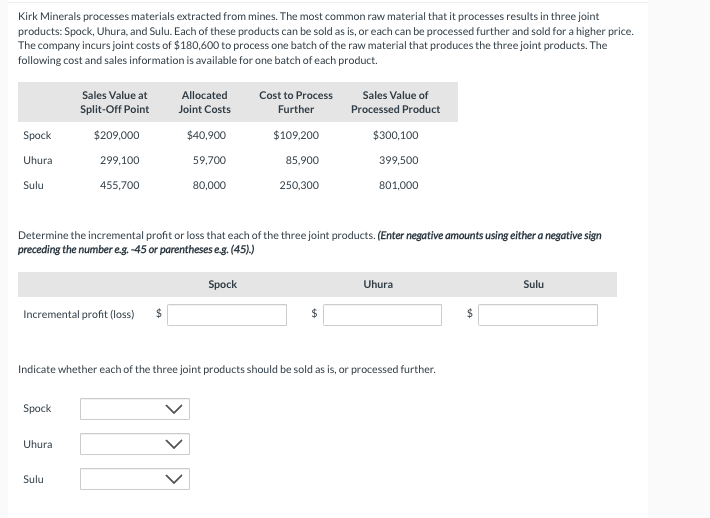Click the Uhura column heading in answer table

(378, 284)
